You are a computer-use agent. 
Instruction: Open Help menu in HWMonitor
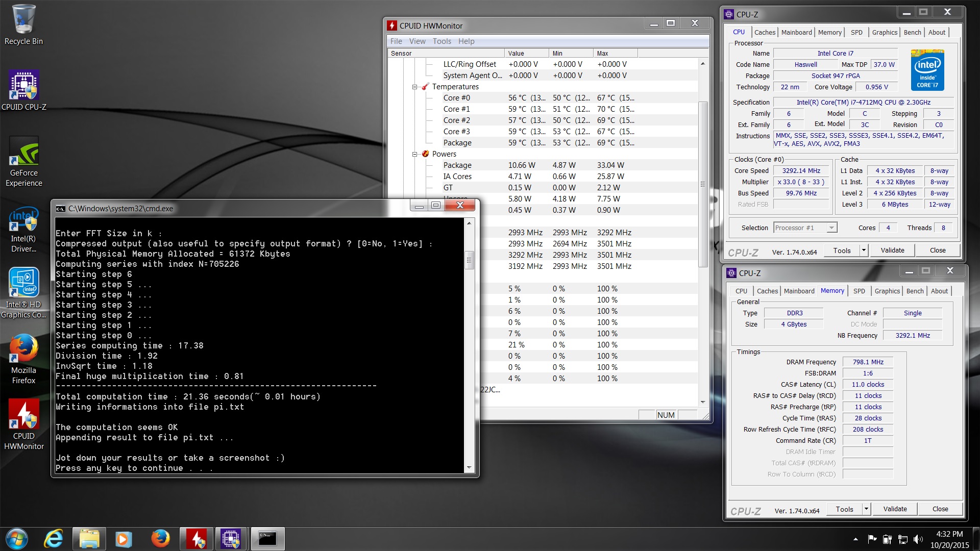point(466,41)
